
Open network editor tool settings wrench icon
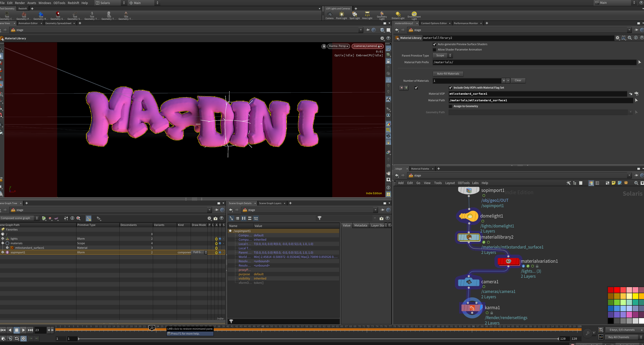[x=569, y=183]
